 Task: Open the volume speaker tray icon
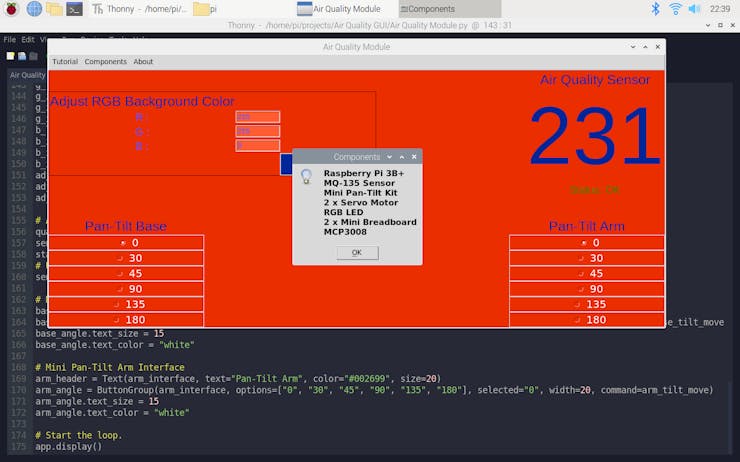(x=694, y=8)
